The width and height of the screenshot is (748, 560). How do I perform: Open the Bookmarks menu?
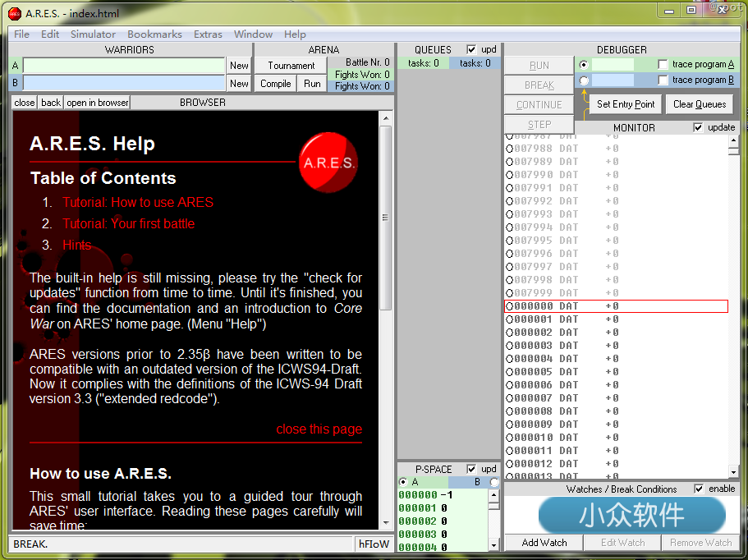154,34
